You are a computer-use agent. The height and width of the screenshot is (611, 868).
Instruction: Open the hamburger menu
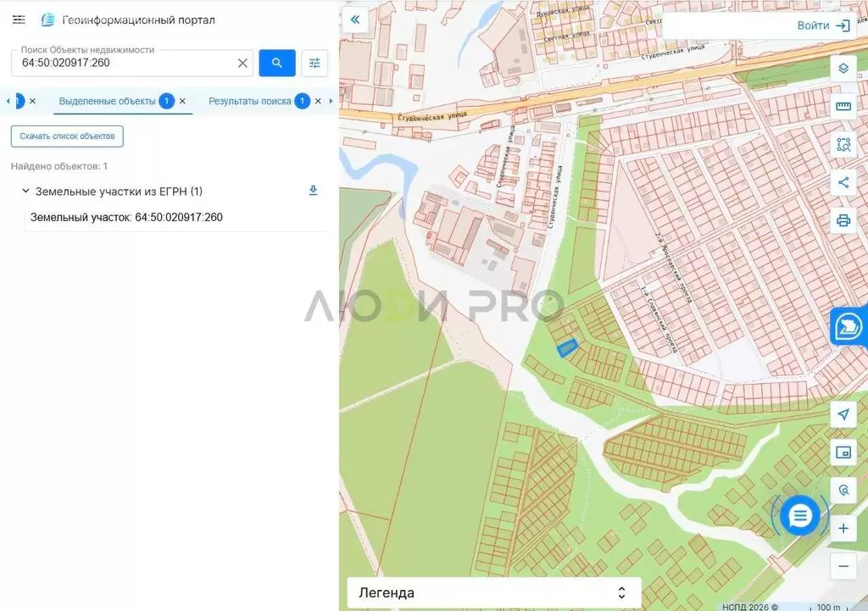click(19, 20)
